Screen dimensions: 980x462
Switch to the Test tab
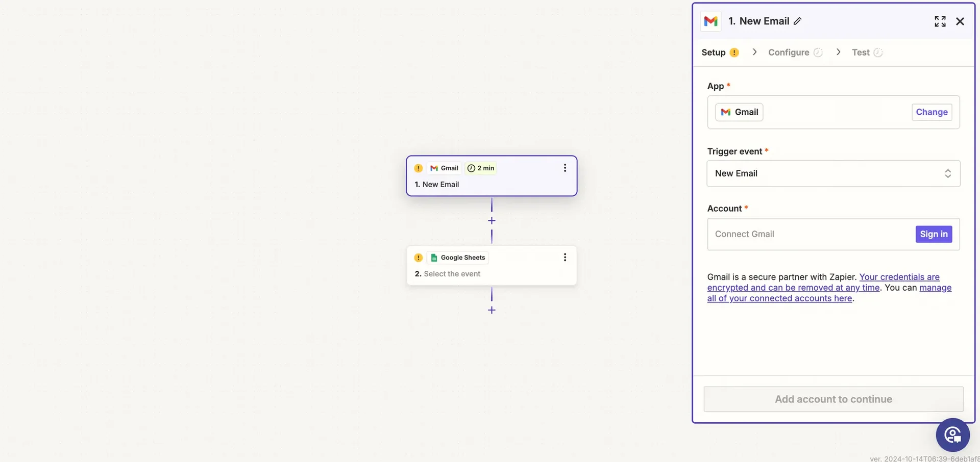tap(861, 53)
